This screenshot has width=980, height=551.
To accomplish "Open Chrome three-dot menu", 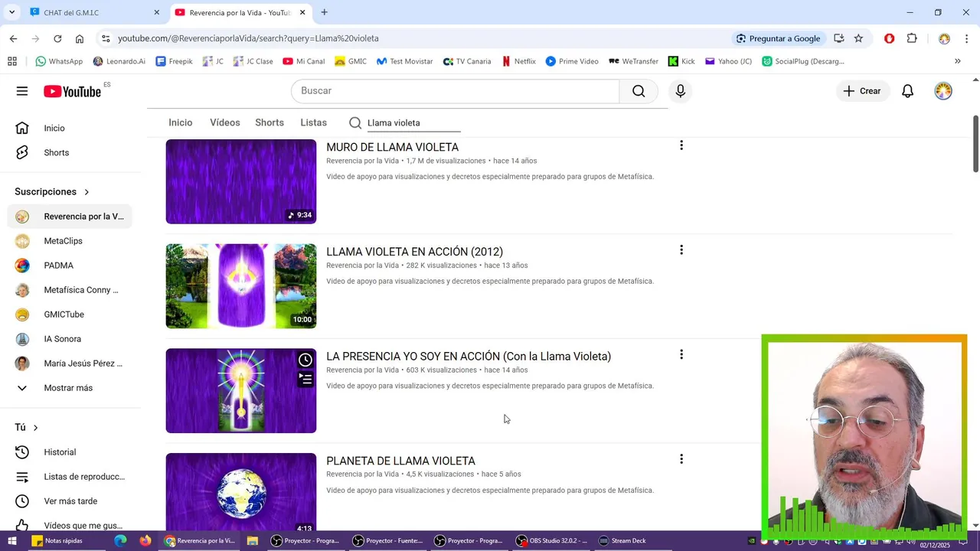I will [x=967, y=38].
